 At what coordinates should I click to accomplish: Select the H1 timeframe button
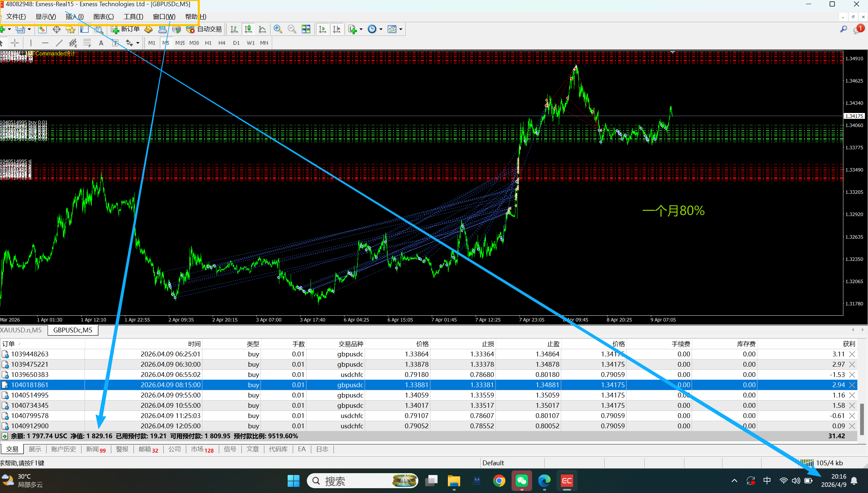click(x=208, y=43)
